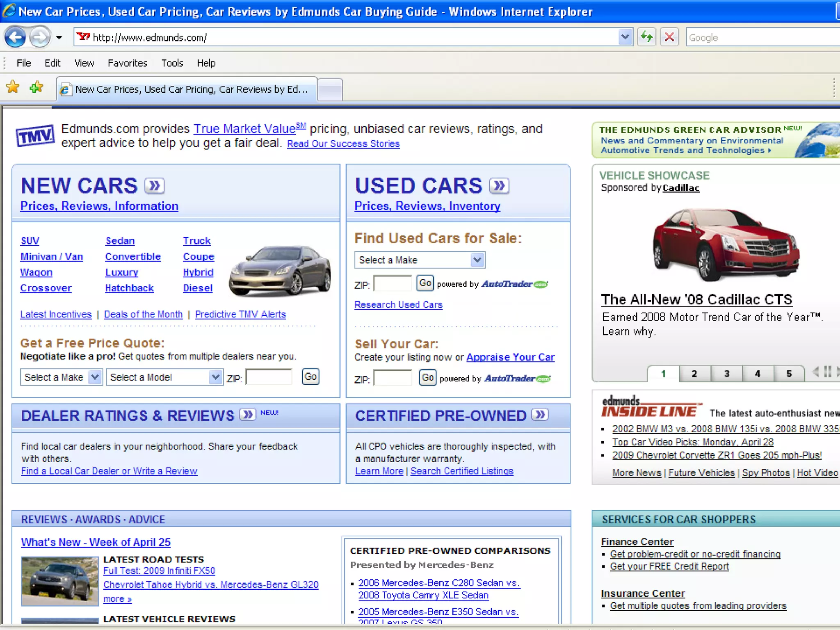This screenshot has height=630, width=840.
Task: Click Certified Pre-Owned double-arrow icon
Action: click(540, 415)
